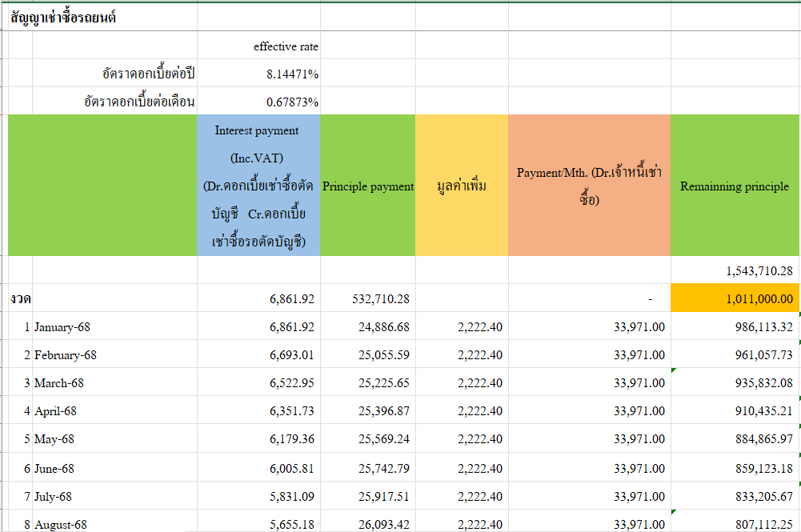Select the highlighted 1,011,000.00 principal cell
Image resolution: width=801 pixels, height=532 pixels.
(x=759, y=298)
